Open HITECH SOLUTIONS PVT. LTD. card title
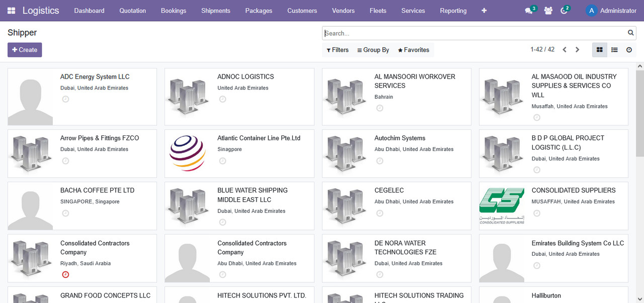Viewport: 644px width, 303px height. click(262, 295)
